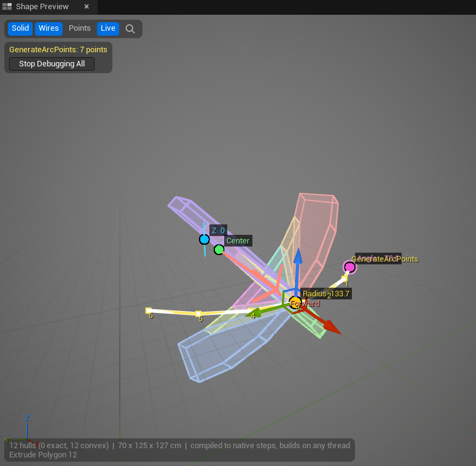Click the 'Extrude Polygon 12' status text
This screenshot has width=476, height=466.
point(43,455)
